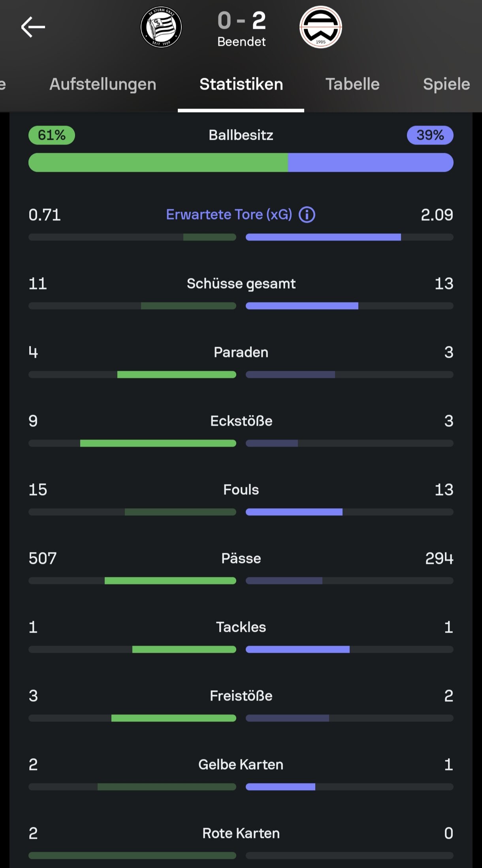
Task: Open the Tabelle tab
Action: point(352,84)
